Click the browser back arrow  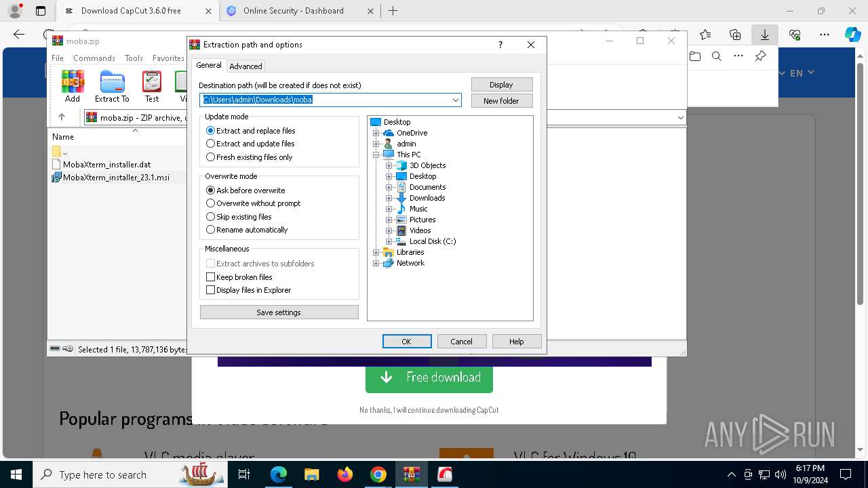(19, 35)
